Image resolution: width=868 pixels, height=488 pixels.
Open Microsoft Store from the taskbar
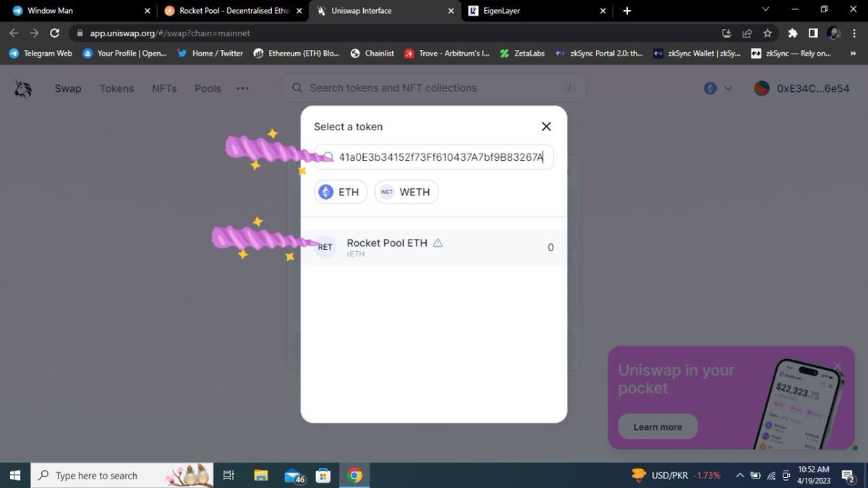pos(323,475)
